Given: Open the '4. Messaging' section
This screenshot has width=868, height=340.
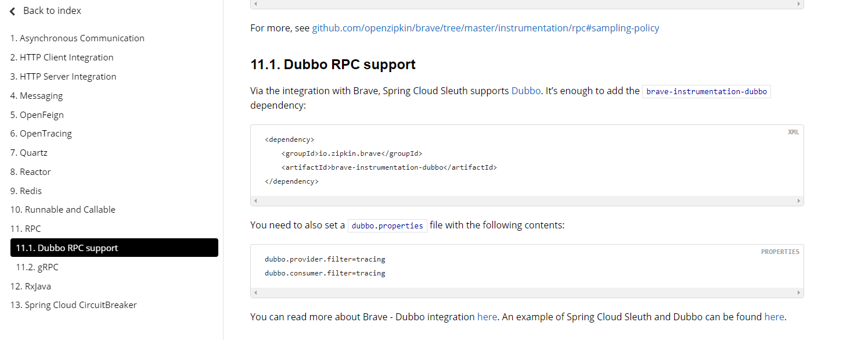Looking at the screenshot, I should click(37, 95).
